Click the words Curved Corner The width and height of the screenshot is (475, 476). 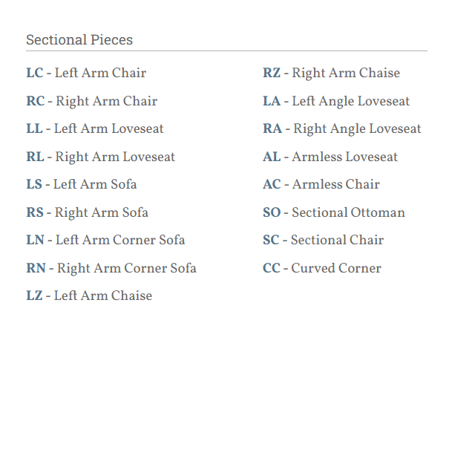336,268
